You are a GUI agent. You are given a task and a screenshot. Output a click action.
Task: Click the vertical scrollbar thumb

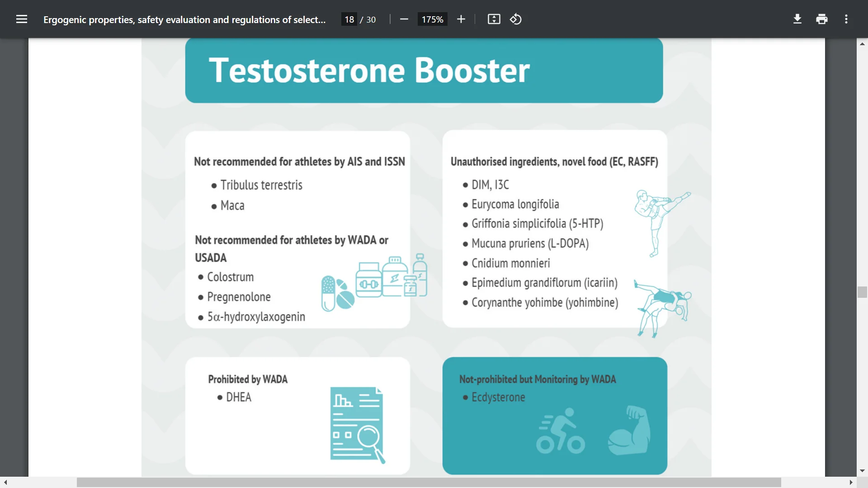pos(863,292)
